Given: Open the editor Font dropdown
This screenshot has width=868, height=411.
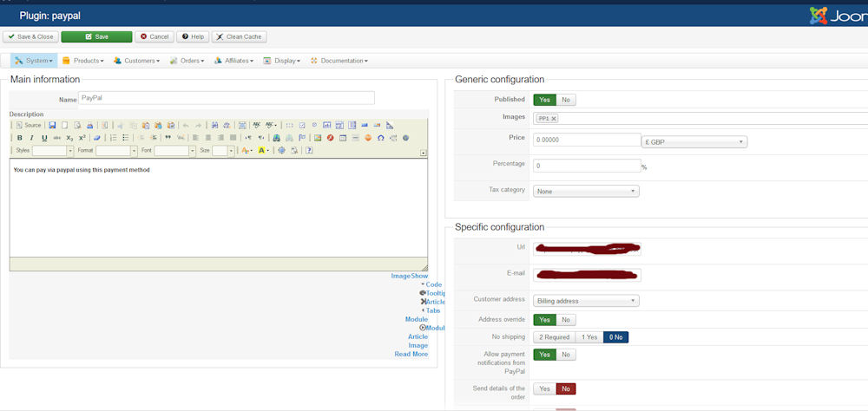Looking at the screenshot, I should pos(175,151).
